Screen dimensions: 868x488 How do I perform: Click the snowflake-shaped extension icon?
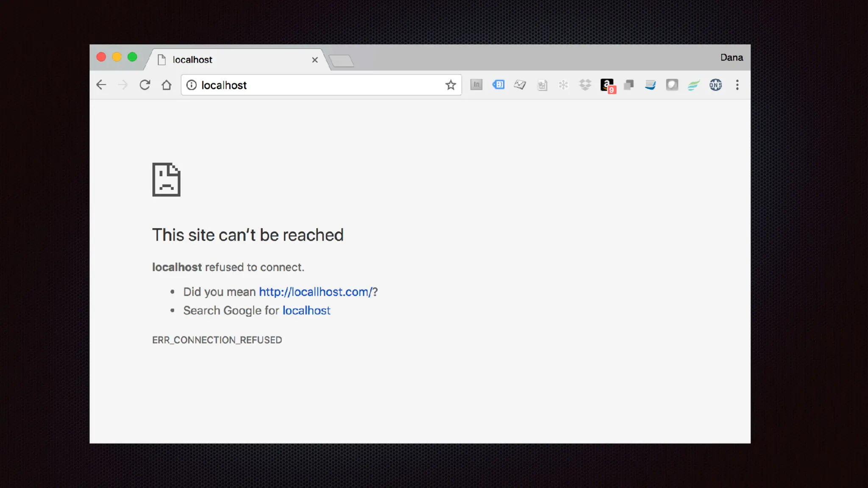[563, 85]
